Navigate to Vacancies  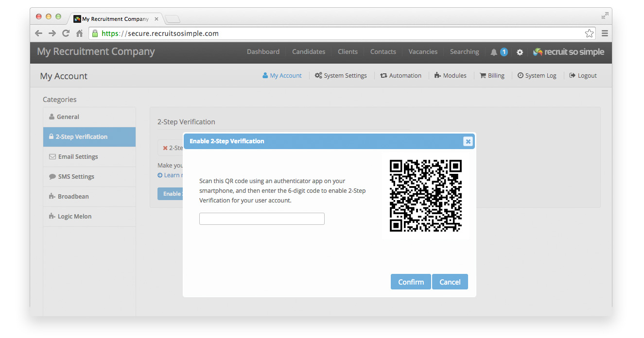pos(423,51)
